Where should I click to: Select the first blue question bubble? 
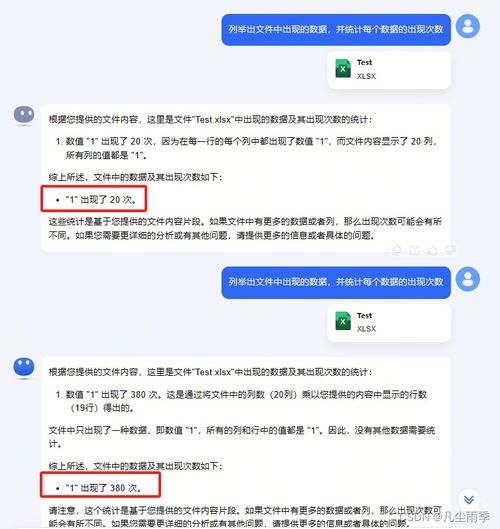coord(336,30)
